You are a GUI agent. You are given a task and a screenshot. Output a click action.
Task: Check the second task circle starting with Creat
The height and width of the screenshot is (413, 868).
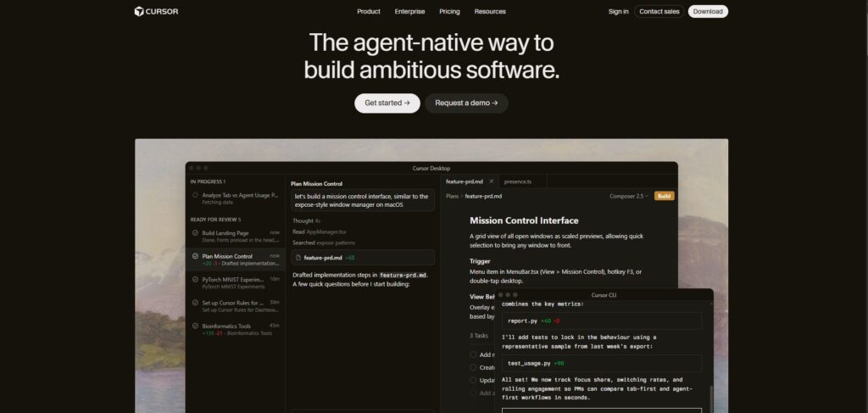click(473, 367)
